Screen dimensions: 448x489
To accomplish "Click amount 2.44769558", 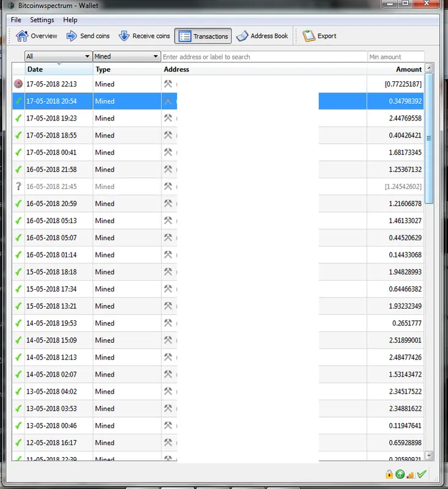I will (405, 118).
